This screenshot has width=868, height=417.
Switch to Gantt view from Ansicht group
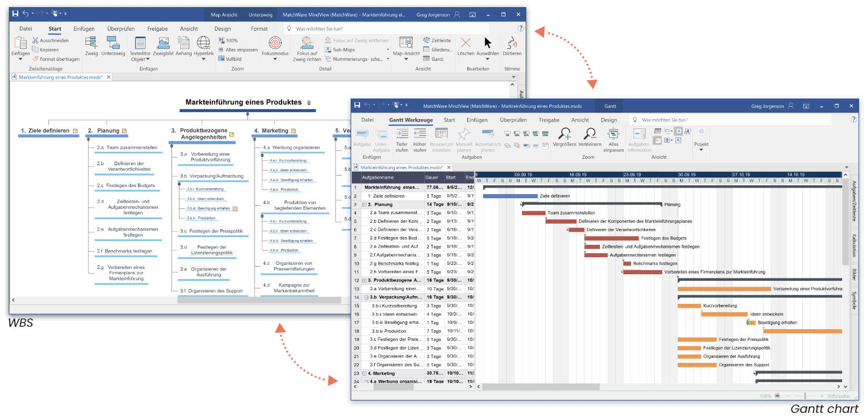tap(433, 59)
